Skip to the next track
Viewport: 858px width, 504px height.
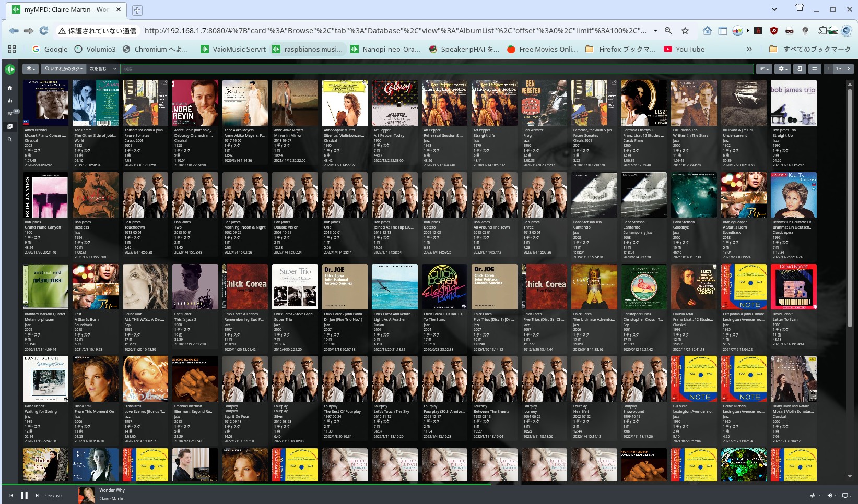[x=38, y=496]
